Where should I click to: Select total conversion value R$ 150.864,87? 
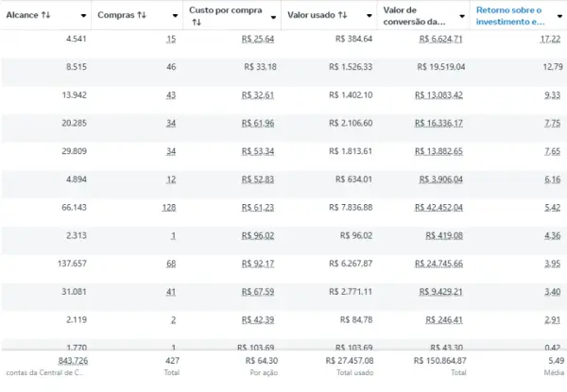pyautogui.click(x=440, y=361)
